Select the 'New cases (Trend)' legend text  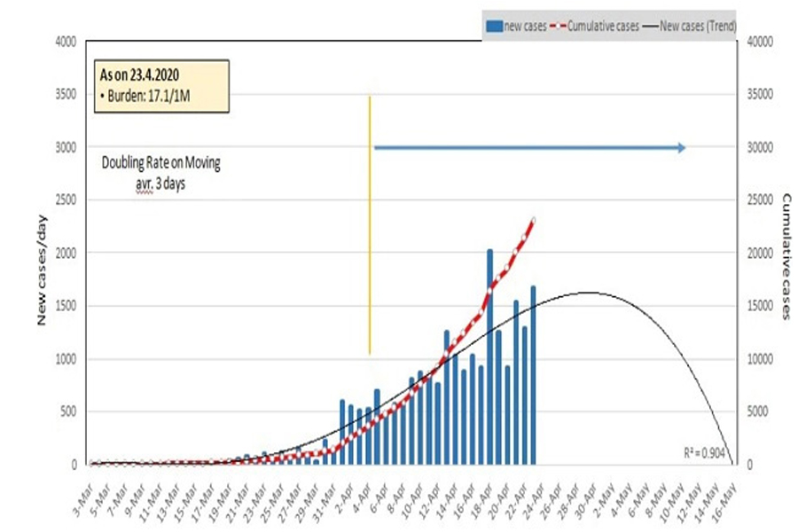click(699, 27)
